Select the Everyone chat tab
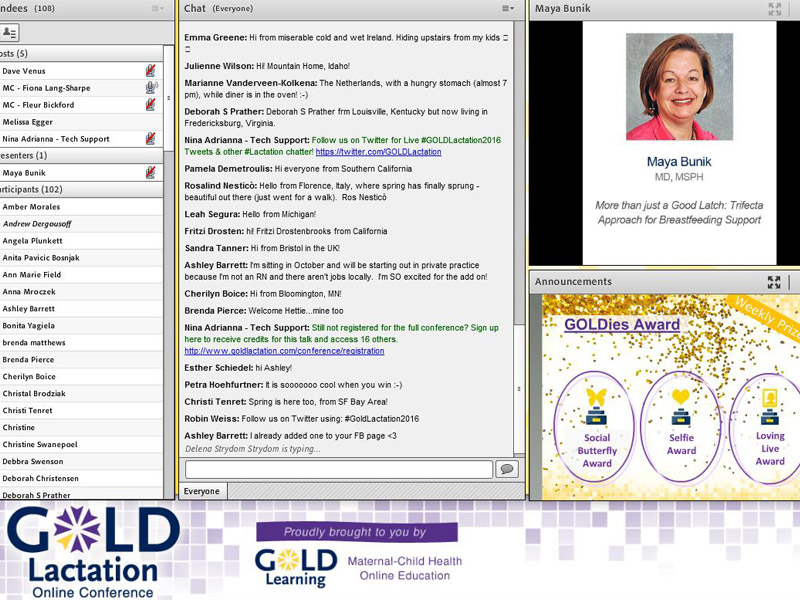 [x=202, y=491]
